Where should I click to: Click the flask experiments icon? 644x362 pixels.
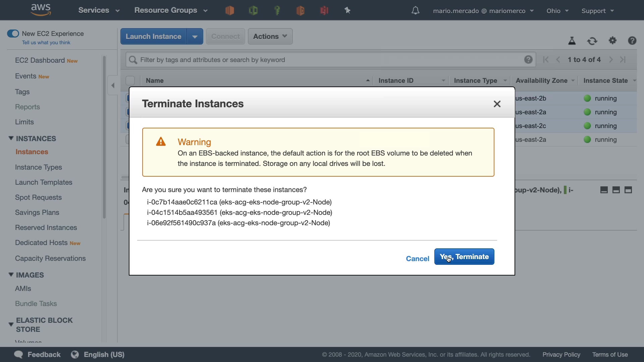pos(572,41)
